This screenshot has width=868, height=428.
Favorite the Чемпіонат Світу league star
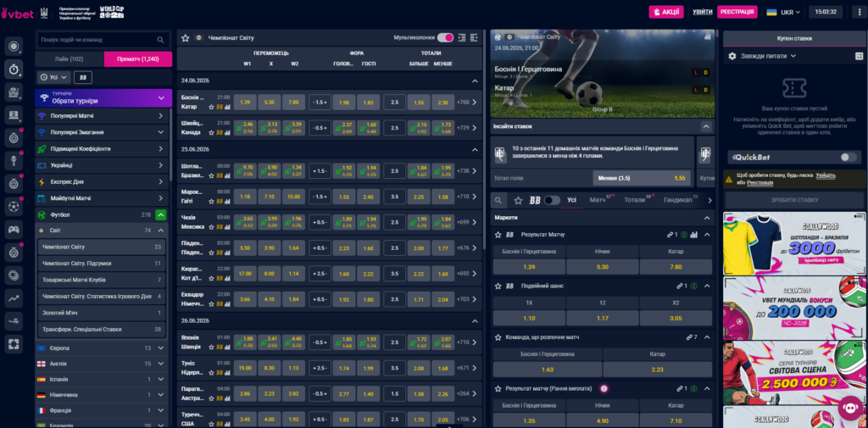coord(186,37)
